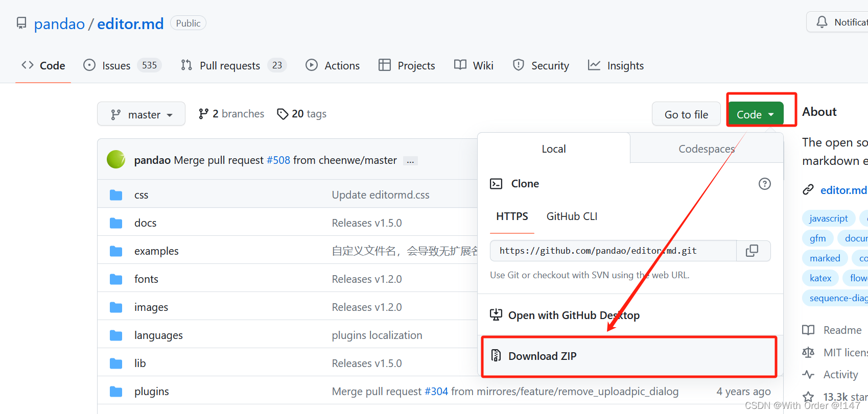The width and height of the screenshot is (868, 414).
Task: Open docs commit message Releases v1.5.0
Action: pos(367,223)
